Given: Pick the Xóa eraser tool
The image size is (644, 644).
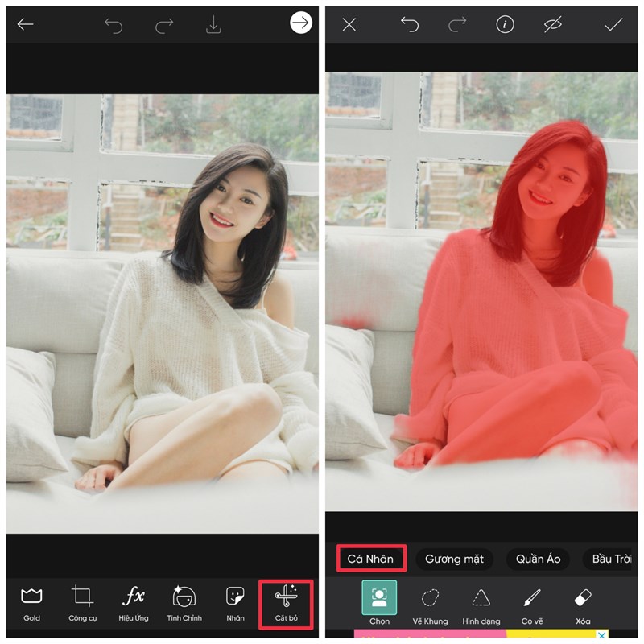Looking at the screenshot, I should pyautogui.click(x=583, y=606).
